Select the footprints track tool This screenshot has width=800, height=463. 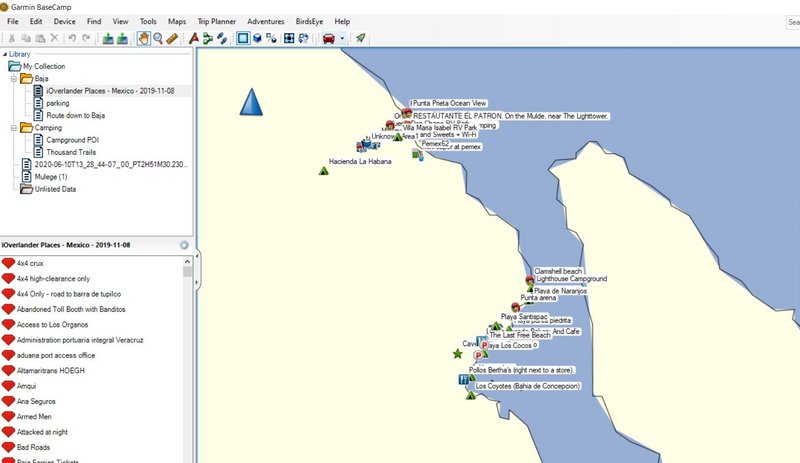click(x=222, y=38)
